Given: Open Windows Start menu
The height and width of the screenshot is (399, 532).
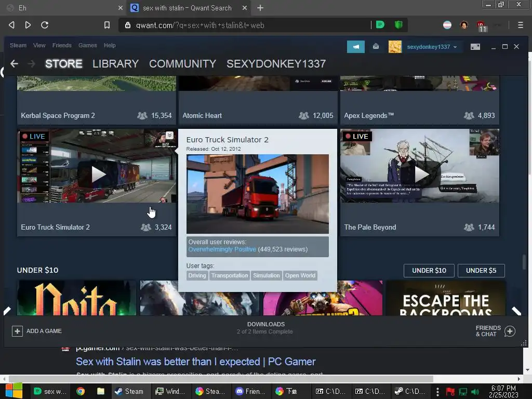Looking at the screenshot, I should [14, 391].
